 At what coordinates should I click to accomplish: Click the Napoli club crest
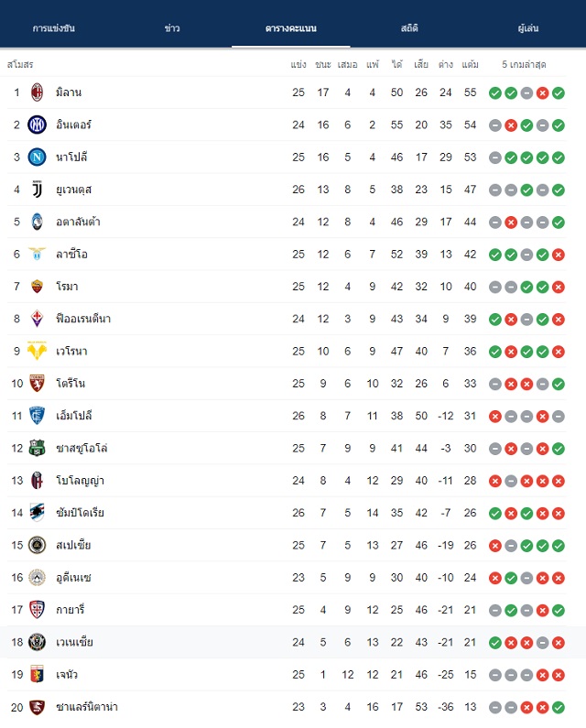pos(38,157)
